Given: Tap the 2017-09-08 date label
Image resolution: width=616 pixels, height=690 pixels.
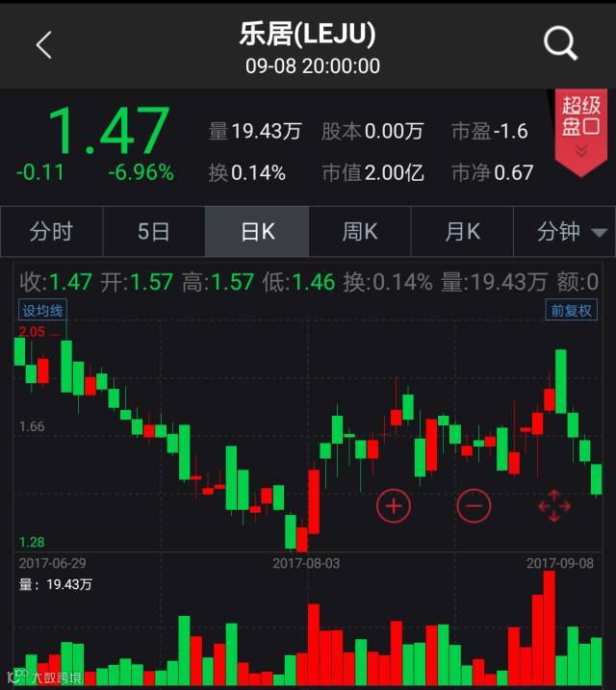Looking at the screenshot, I should pos(560,563).
